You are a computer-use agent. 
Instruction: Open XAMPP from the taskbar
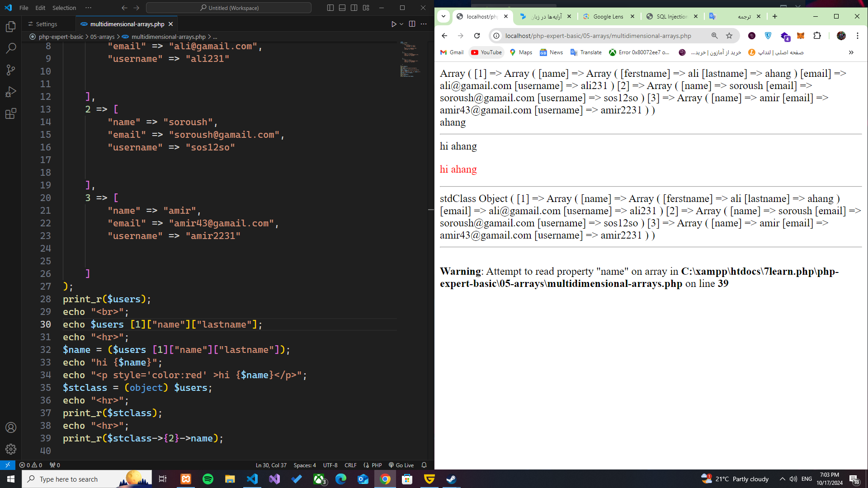pos(186,479)
